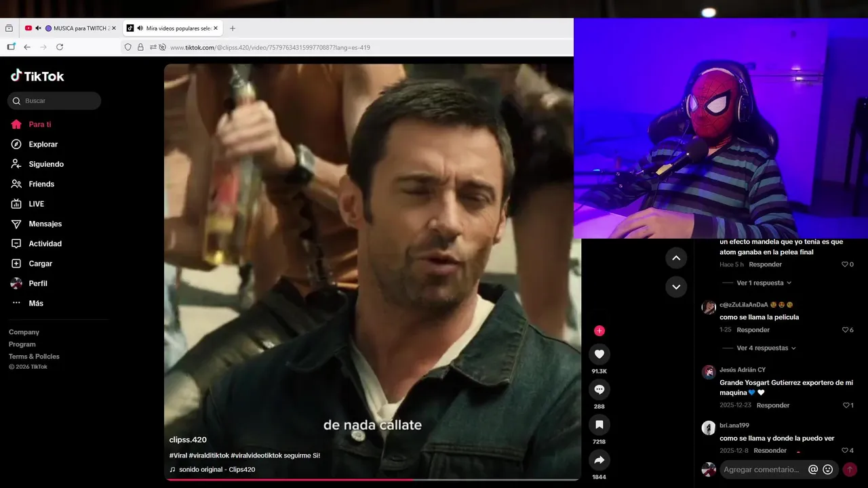This screenshot has height=488, width=868.
Task: Close the Mira videos populares tab
Action: [x=216, y=28]
